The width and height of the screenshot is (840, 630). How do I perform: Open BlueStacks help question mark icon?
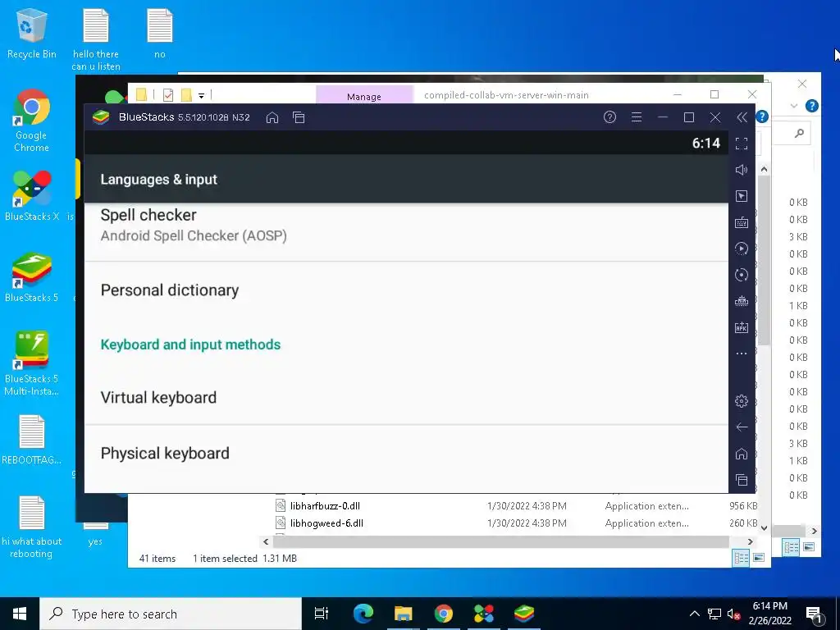point(609,117)
